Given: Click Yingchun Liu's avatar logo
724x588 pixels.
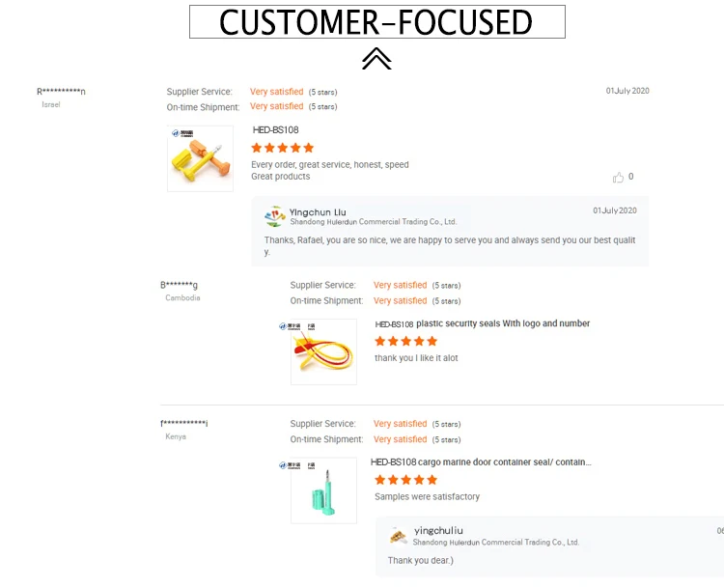Looking at the screenshot, I should click(275, 216).
